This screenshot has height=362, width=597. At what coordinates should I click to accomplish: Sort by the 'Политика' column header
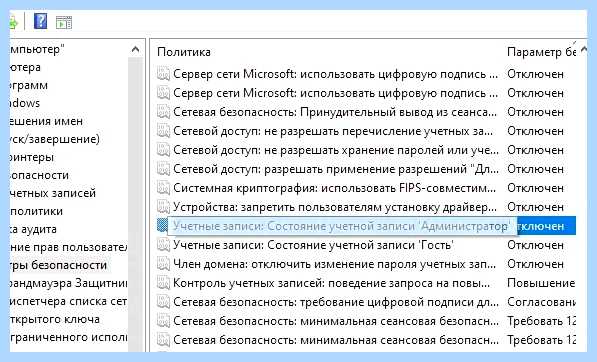click(184, 52)
